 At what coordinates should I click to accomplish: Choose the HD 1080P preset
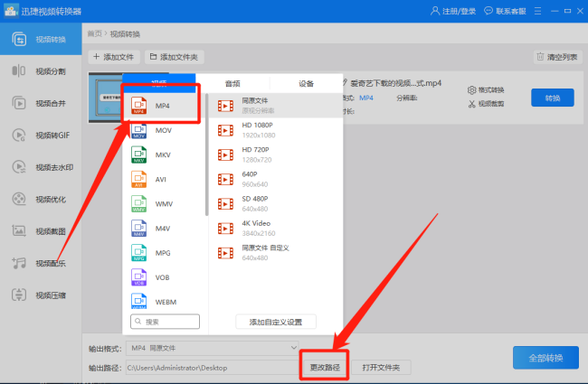(x=276, y=130)
